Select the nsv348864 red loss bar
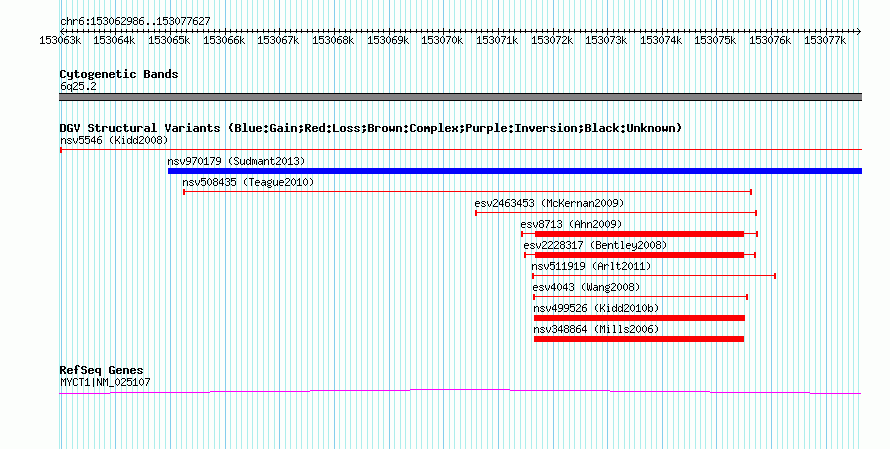 (639, 339)
